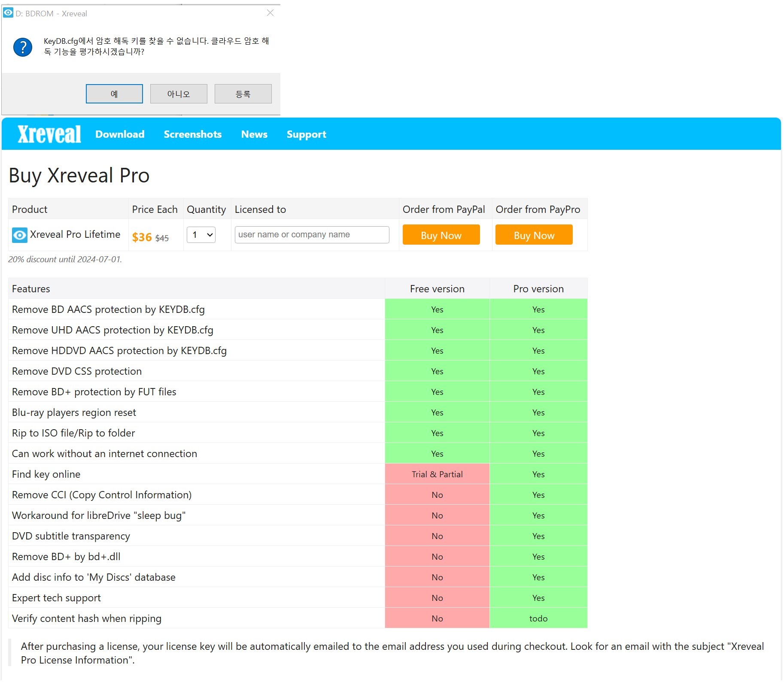Screen dimensions: 784x682
Task: Open the Download menu item
Action: click(120, 134)
